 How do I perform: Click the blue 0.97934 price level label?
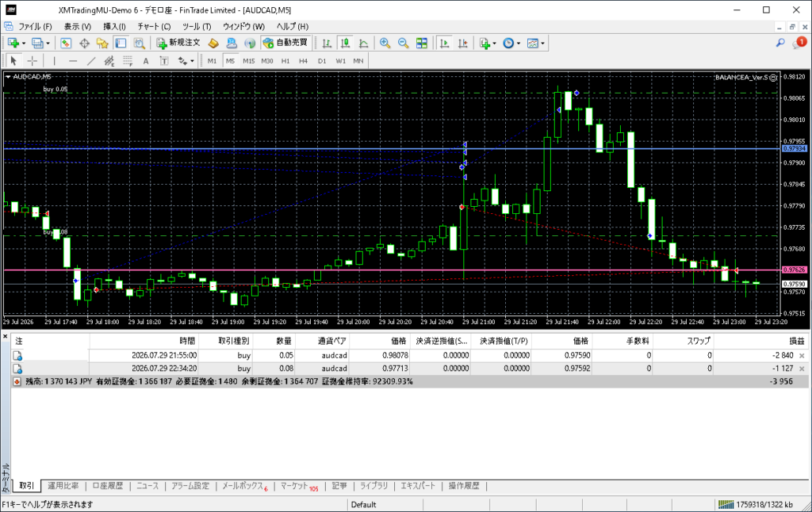795,148
